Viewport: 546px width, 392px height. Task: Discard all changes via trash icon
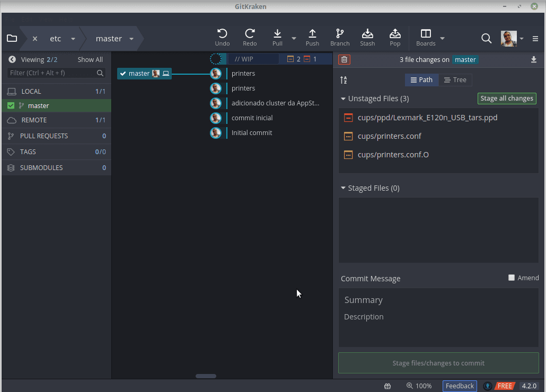(x=345, y=60)
